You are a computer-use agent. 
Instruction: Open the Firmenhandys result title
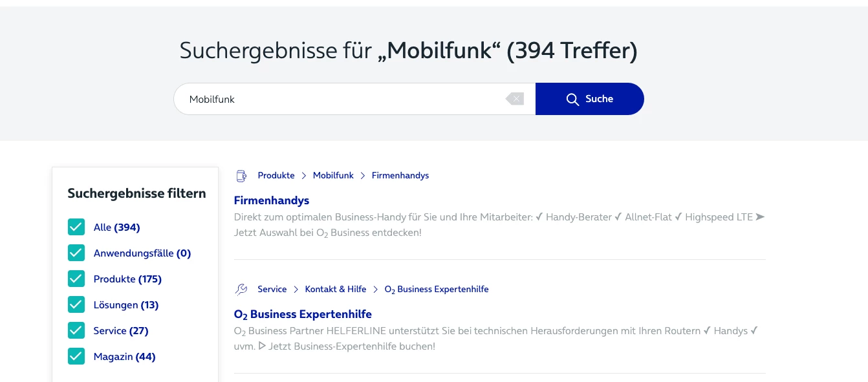click(272, 200)
